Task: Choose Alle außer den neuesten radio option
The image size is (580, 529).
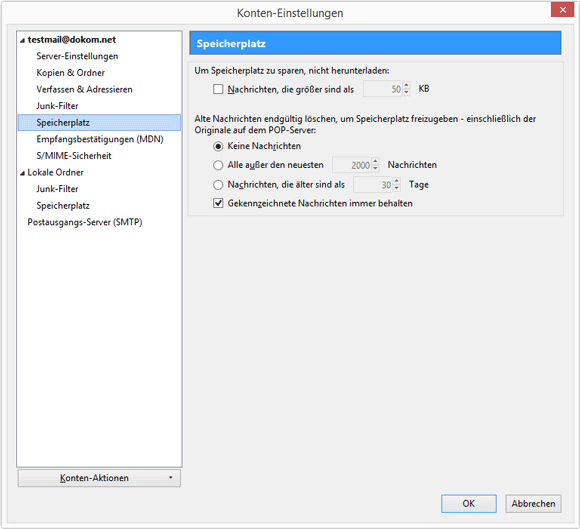Action: [218, 165]
